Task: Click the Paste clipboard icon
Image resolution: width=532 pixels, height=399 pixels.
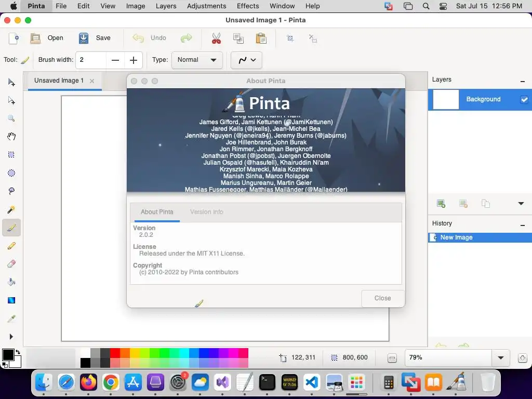Action: (261, 38)
